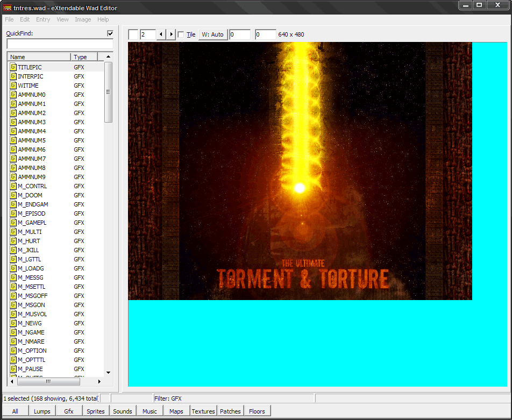Filter entries by Music

click(150, 411)
